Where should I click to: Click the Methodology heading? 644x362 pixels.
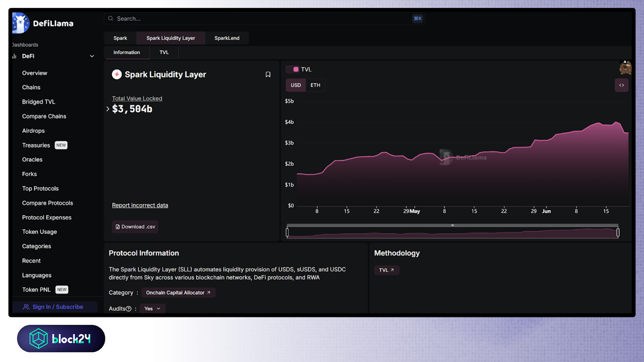397,253
